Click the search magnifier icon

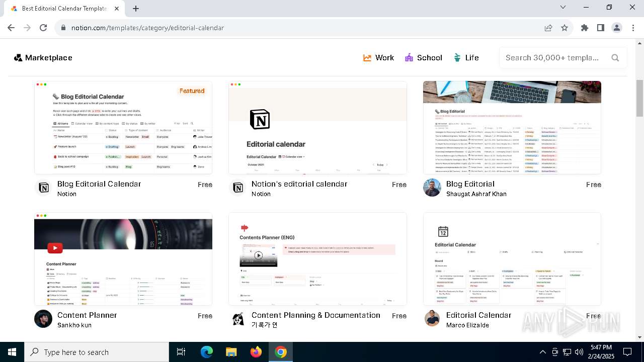coord(615,58)
